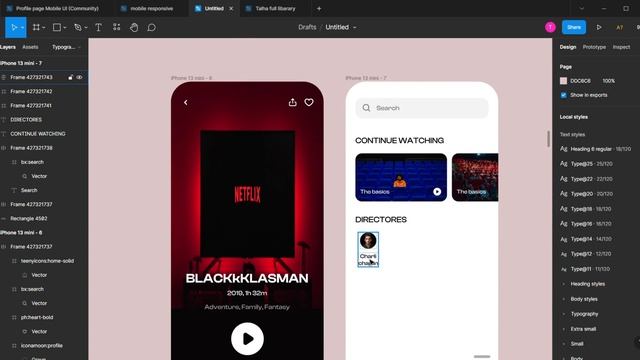The width and height of the screenshot is (640, 360).
Task: Open the Frame tool dropdown arrow
Action: point(44,27)
